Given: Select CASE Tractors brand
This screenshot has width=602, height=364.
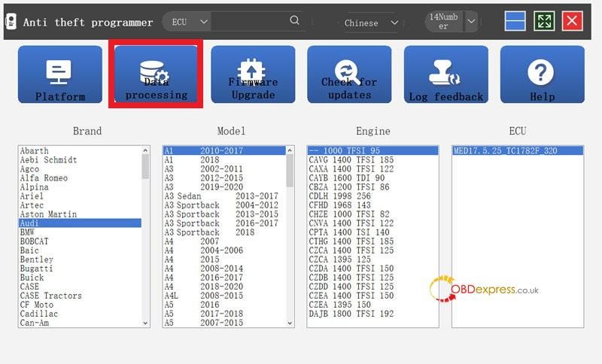Looking at the screenshot, I should (x=80, y=296).
